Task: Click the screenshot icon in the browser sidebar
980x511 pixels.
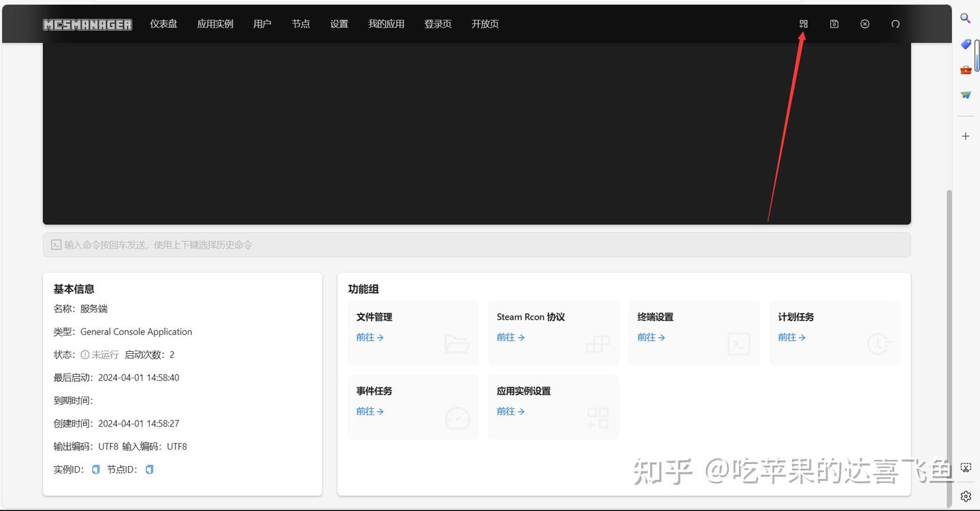Action: click(966, 467)
